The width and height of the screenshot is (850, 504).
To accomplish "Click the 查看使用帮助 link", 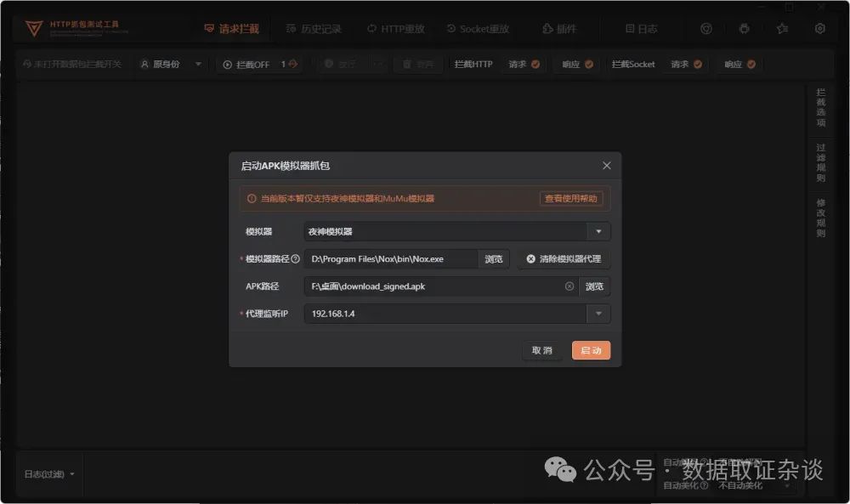I will point(573,197).
